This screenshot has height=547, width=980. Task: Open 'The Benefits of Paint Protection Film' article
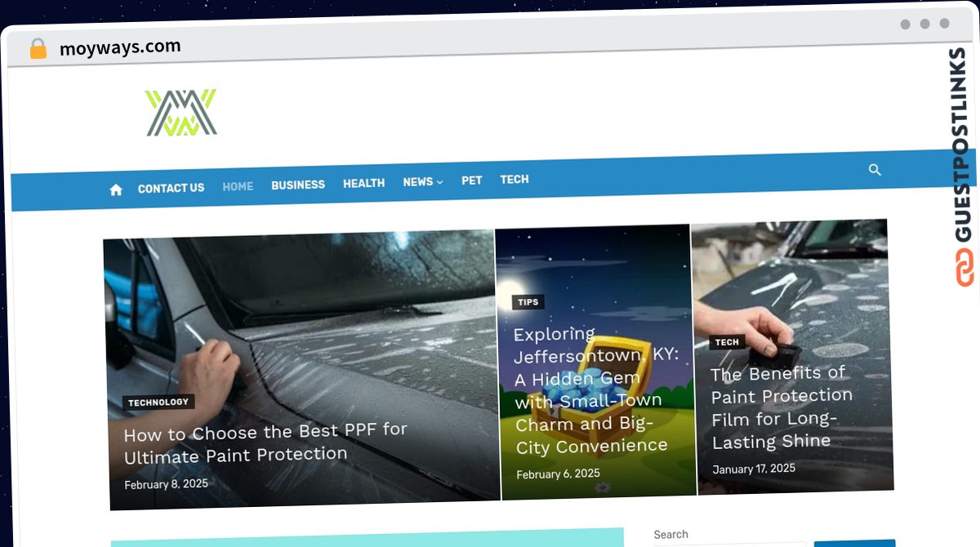pos(781,407)
